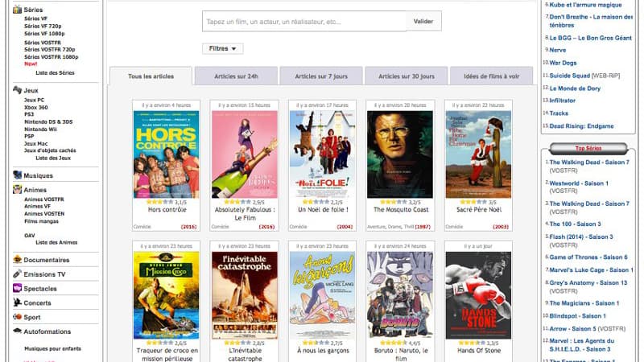
Task: Open Films mangas link
Action: (42, 221)
